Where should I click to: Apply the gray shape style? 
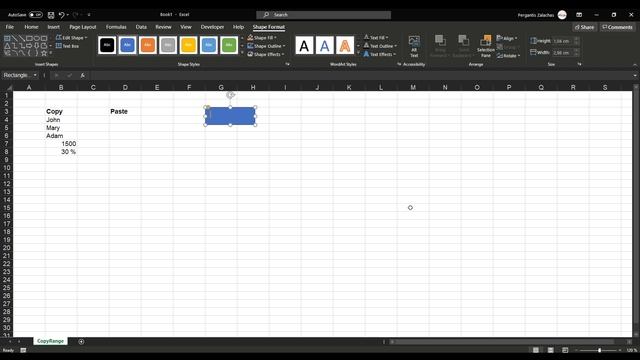[x=168, y=45]
